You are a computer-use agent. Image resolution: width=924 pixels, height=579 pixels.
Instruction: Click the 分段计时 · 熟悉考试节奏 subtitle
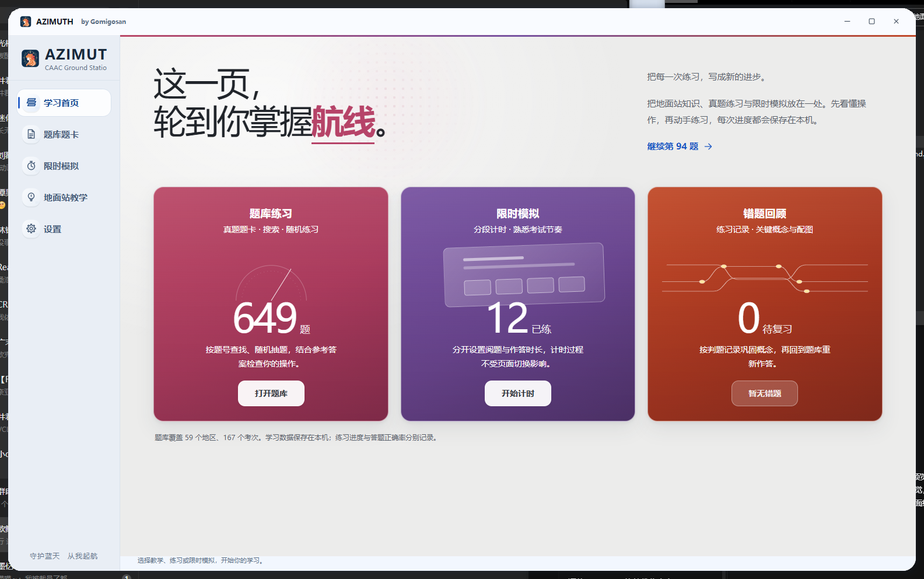point(518,229)
